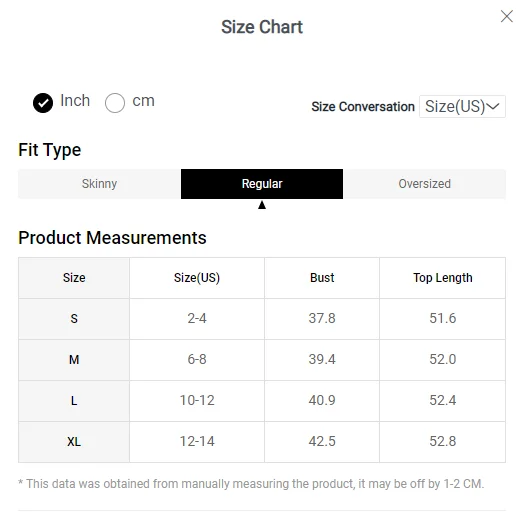The width and height of the screenshot is (526, 512).
Task: Click the dropdown chevron next to Size(US)
Action: point(493,106)
